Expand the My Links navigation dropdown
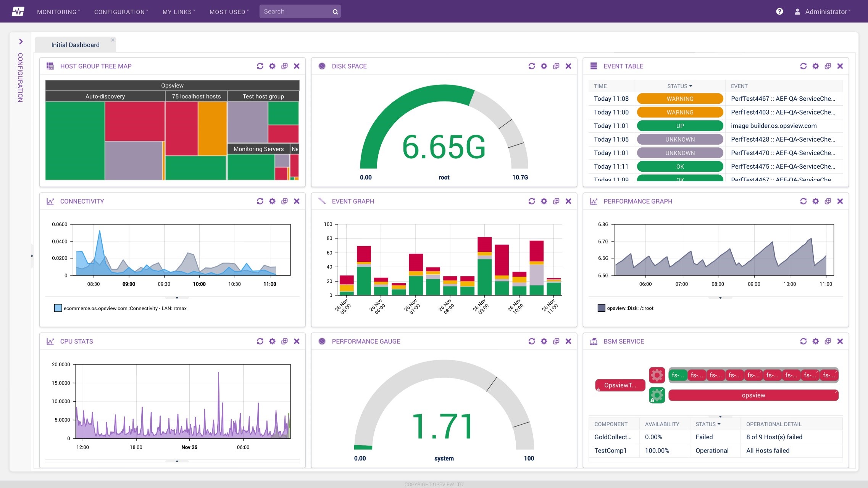The height and width of the screenshot is (488, 868). point(177,11)
